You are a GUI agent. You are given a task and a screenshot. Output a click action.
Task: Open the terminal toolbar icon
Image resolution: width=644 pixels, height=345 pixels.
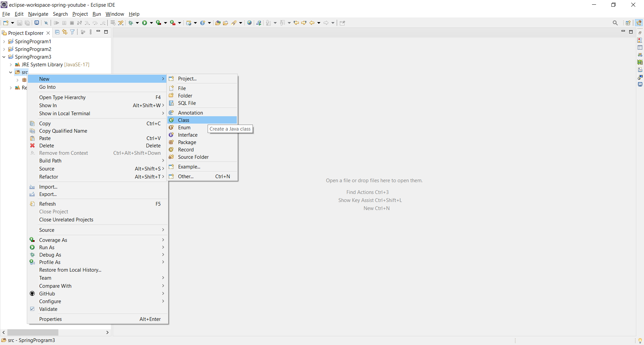point(37,23)
